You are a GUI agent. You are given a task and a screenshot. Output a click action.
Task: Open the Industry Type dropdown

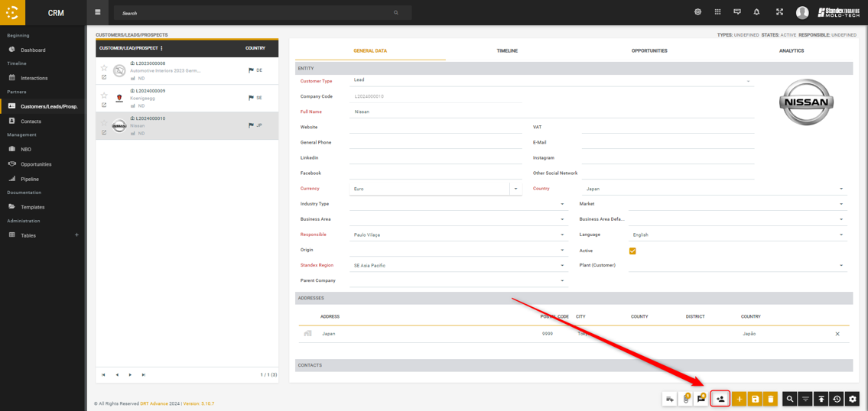pyautogui.click(x=562, y=204)
